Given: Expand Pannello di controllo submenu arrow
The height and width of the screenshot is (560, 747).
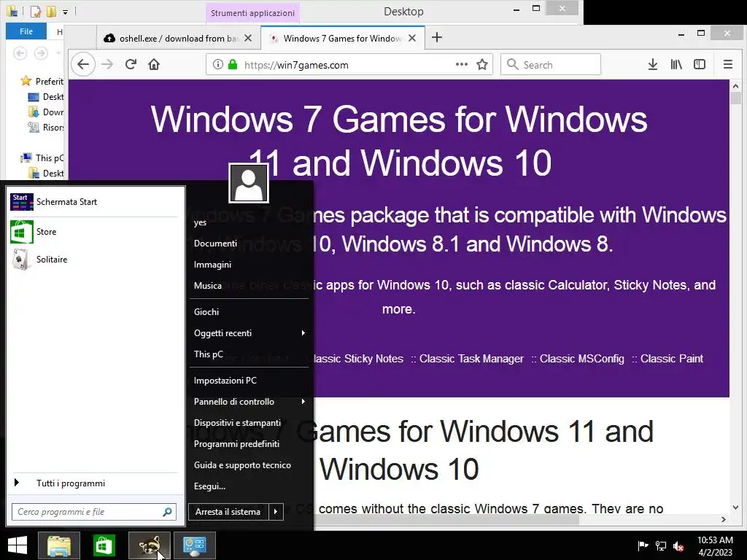Looking at the screenshot, I should (x=303, y=402).
